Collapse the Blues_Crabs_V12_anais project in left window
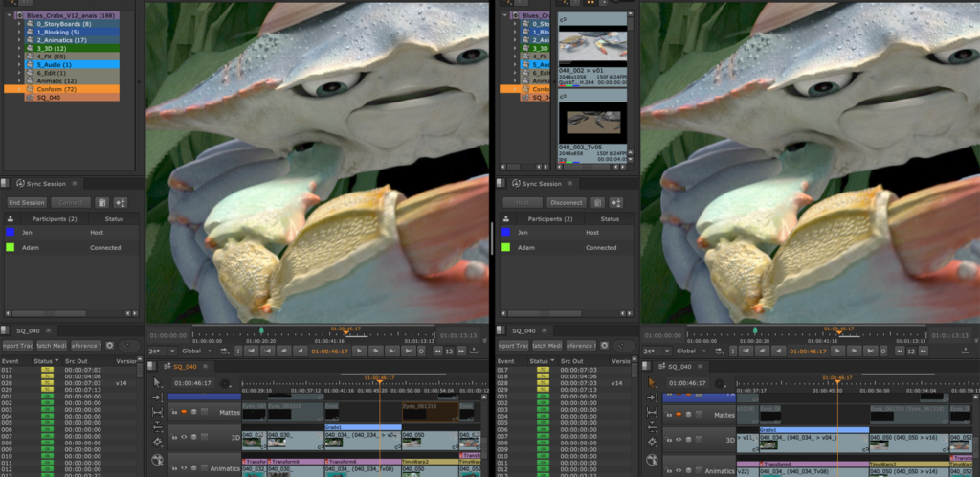Image resolution: width=980 pixels, height=477 pixels. point(9,15)
